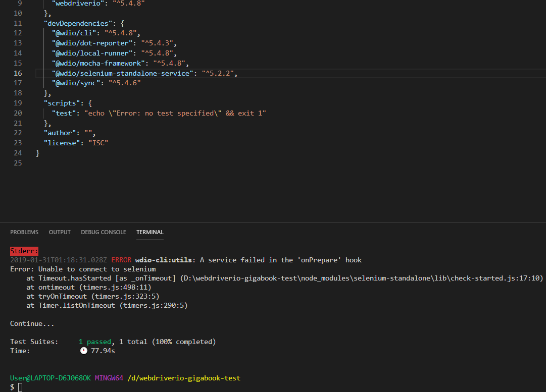Click the check-started.js:17:10 file path
546x392 pixels.
[362, 278]
